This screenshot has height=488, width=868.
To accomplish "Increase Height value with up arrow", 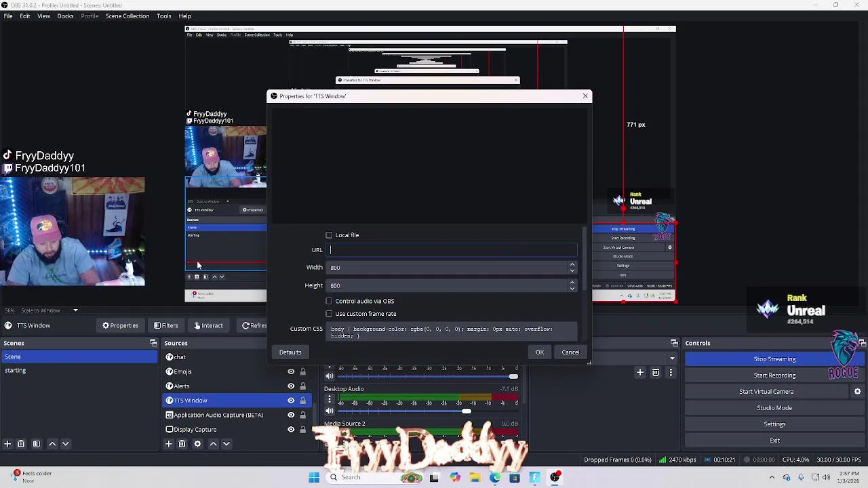I will coord(572,282).
